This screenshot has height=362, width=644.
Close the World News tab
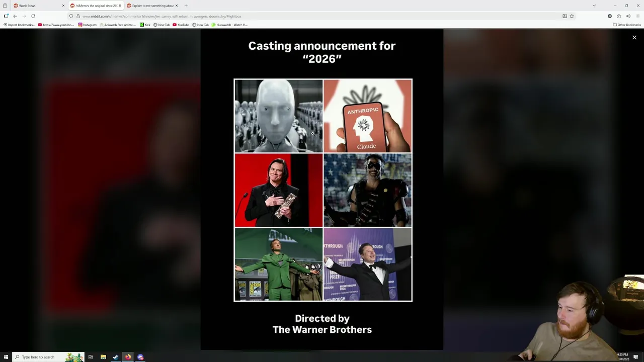tap(63, 6)
